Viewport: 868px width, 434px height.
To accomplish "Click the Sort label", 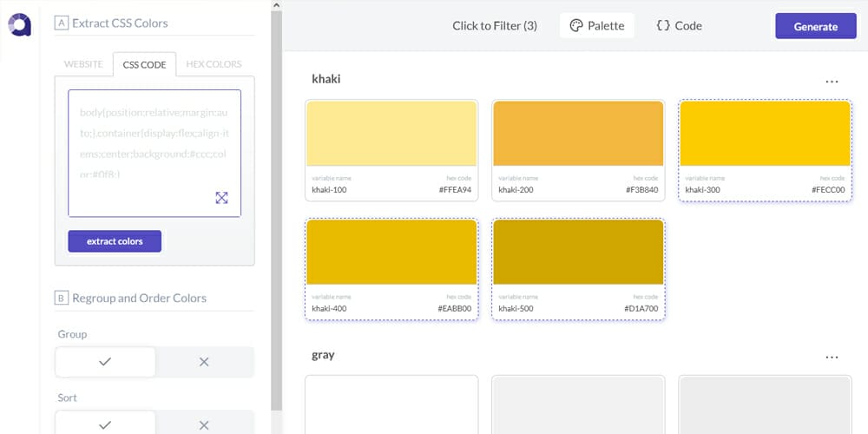I will 67,398.
